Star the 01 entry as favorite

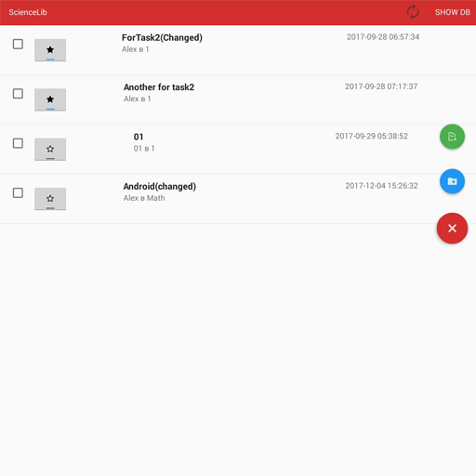pyautogui.click(x=50, y=149)
